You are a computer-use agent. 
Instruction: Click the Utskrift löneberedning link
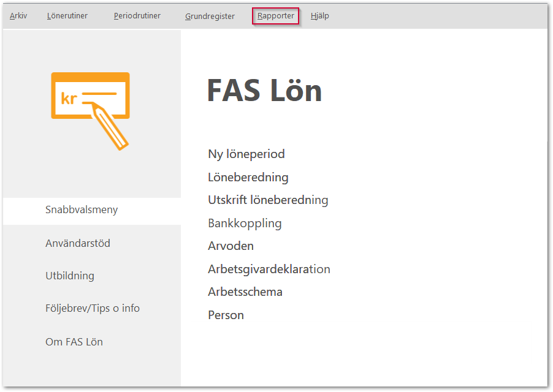tap(268, 200)
